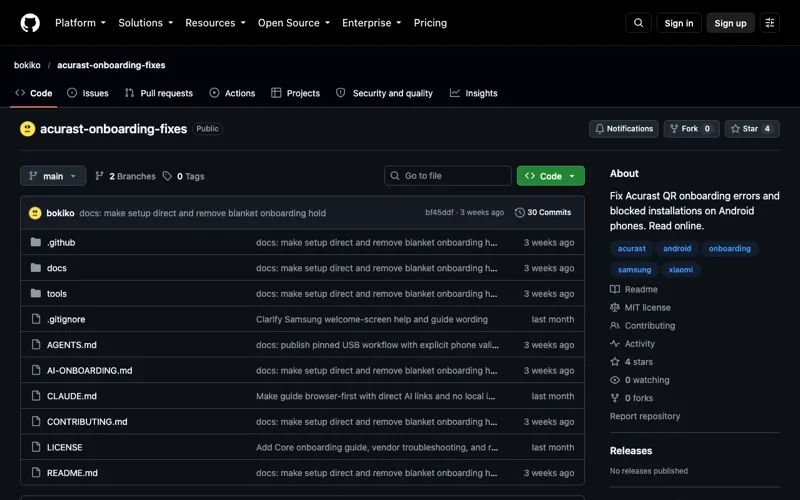The height and width of the screenshot is (500, 800).
Task: Click the Notifications button
Action: tap(623, 129)
